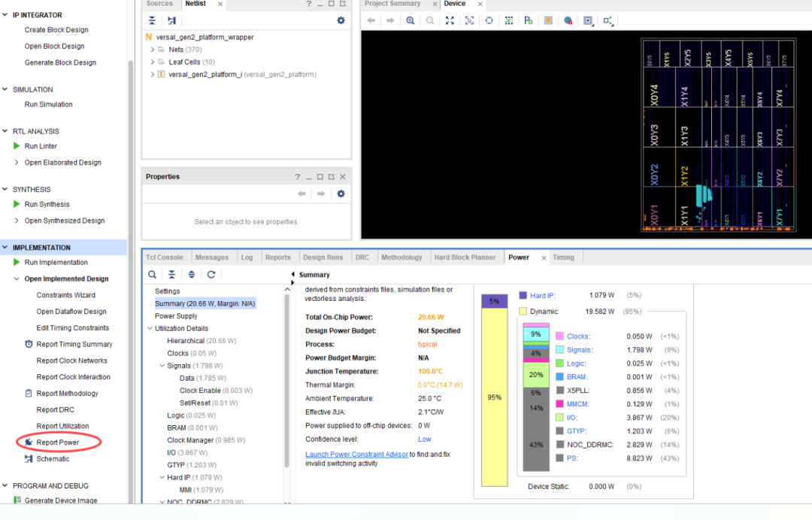
Task: Click Expand All icon in Power panel toolbar
Action: [x=192, y=275]
